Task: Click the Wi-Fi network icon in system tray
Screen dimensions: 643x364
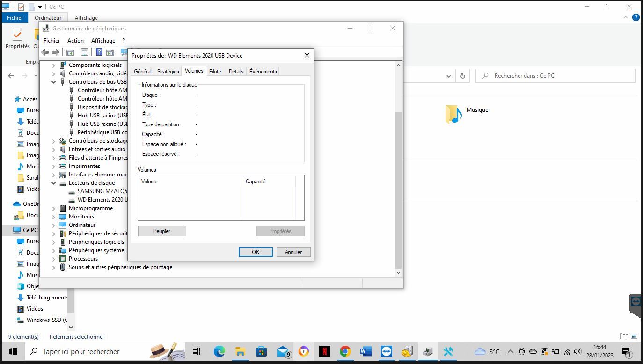Action: [x=567, y=351]
